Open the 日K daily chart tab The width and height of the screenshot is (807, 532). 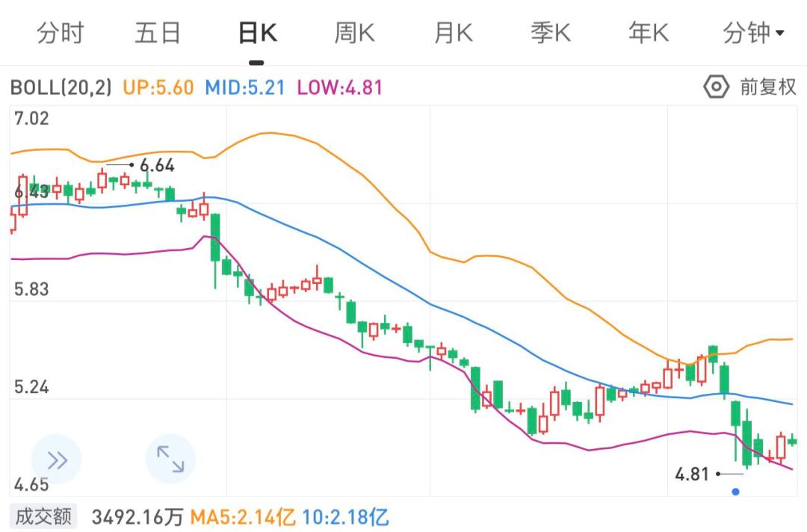pos(257,34)
